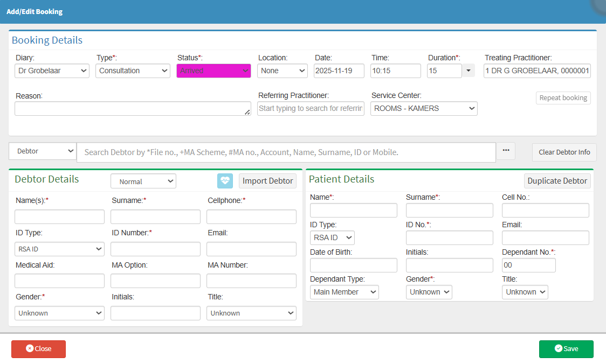Click the red Close button

[x=38, y=349]
